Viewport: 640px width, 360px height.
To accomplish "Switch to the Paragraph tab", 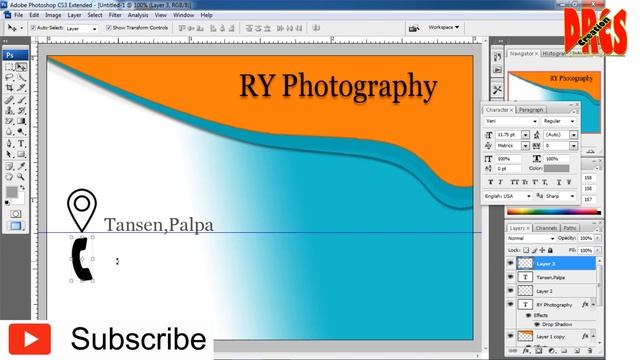I will click(531, 110).
